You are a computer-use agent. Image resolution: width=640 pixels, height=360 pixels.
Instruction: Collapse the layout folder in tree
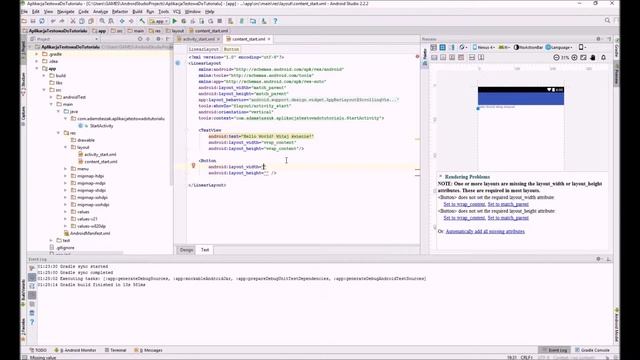[x=65, y=147]
